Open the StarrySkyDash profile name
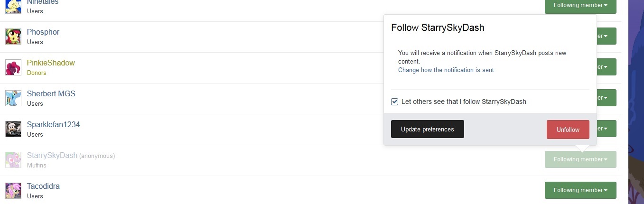644x204 pixels. (52, 156)
